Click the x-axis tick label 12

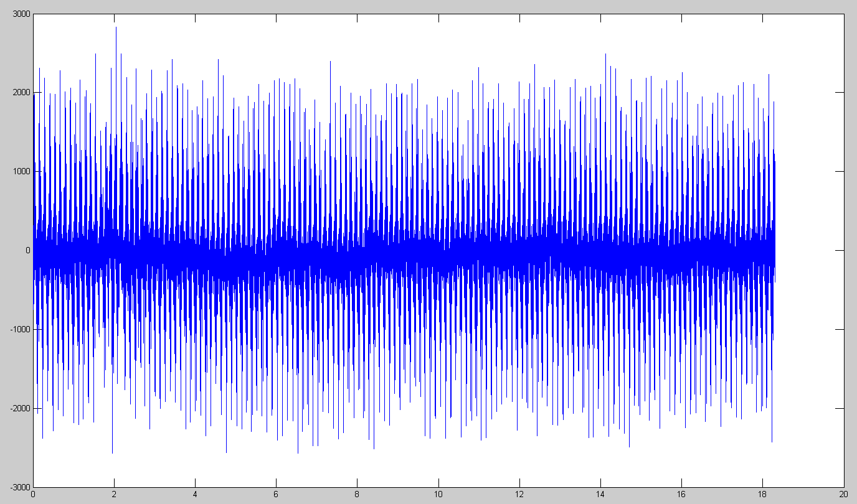point(519,495)
